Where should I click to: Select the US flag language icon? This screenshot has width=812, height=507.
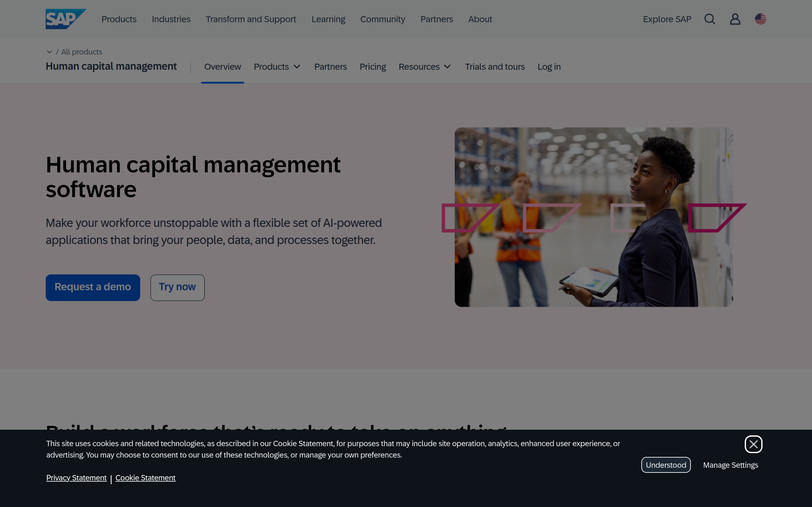click(x=760, y=19)
